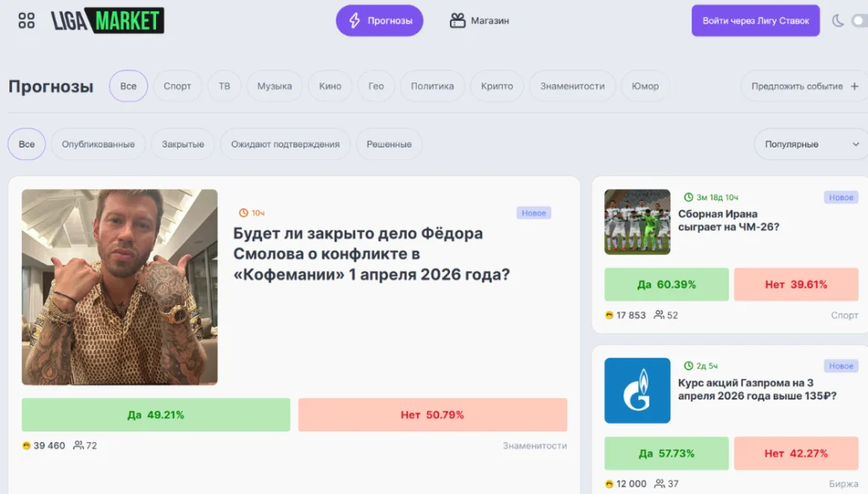
Task: Open the Смолов photo thumbnail
Action: [x=120, y=287]
